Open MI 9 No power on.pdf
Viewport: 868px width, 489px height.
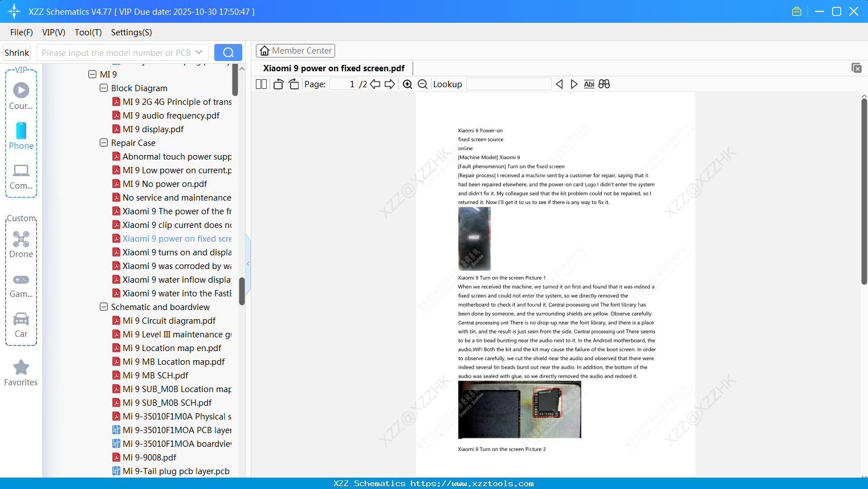[165, 184]
